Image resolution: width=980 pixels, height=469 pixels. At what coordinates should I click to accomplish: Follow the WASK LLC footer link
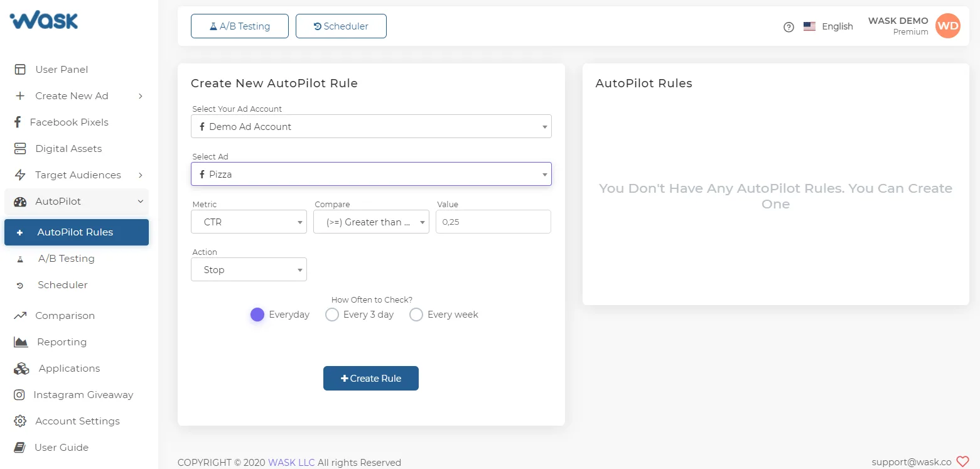pyautogui.click(x=291, y=463)
